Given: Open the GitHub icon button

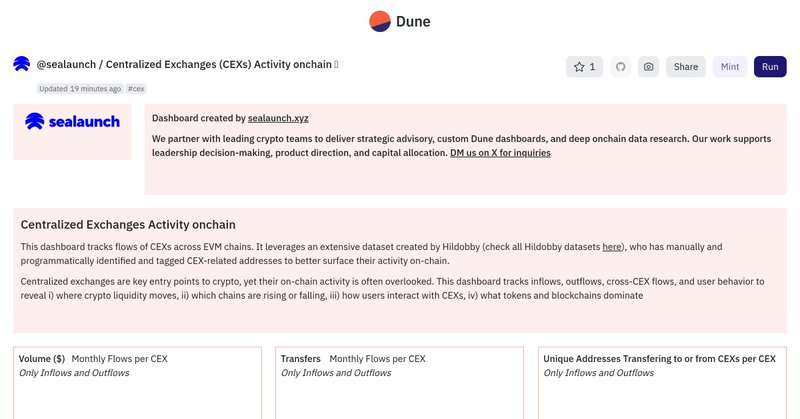Looking at the screenshot, I should pos(620,67).
